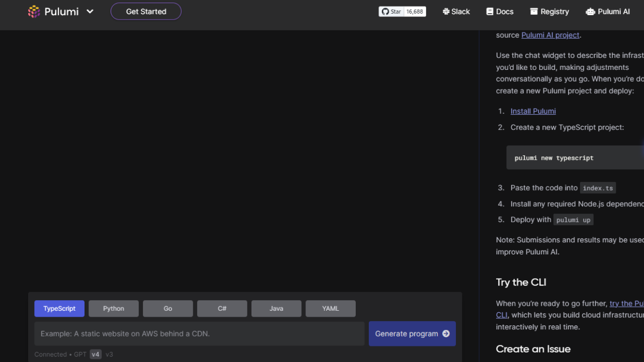Image resolution: width=644 pixels, height=362 pixels.
Task: Follow the Install Pulumi link
Action: [x=533, y=111]
